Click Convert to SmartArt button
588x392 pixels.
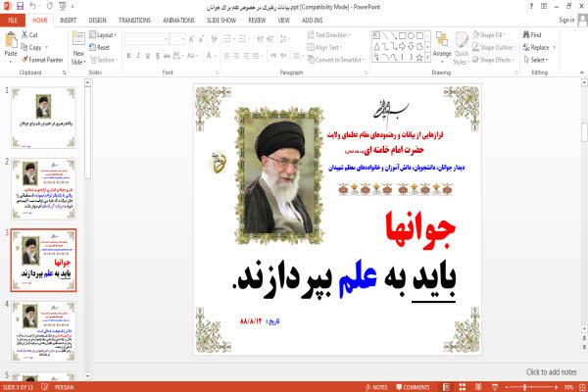[x=335, y=60]
